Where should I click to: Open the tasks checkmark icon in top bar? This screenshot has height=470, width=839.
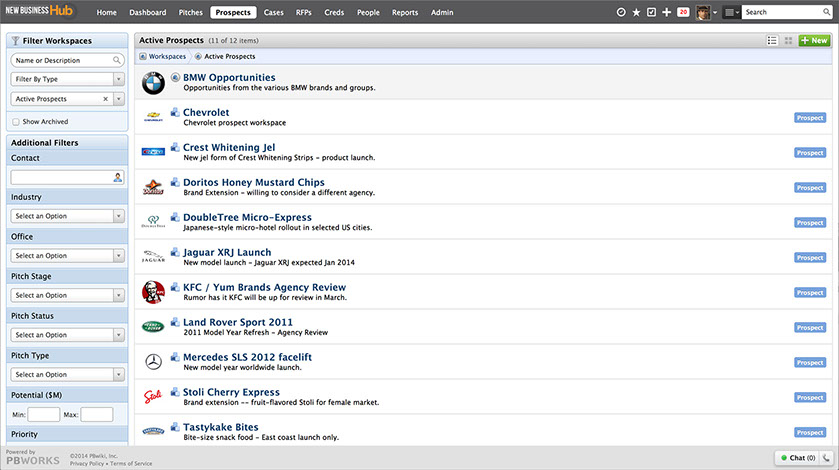(652, 12)
